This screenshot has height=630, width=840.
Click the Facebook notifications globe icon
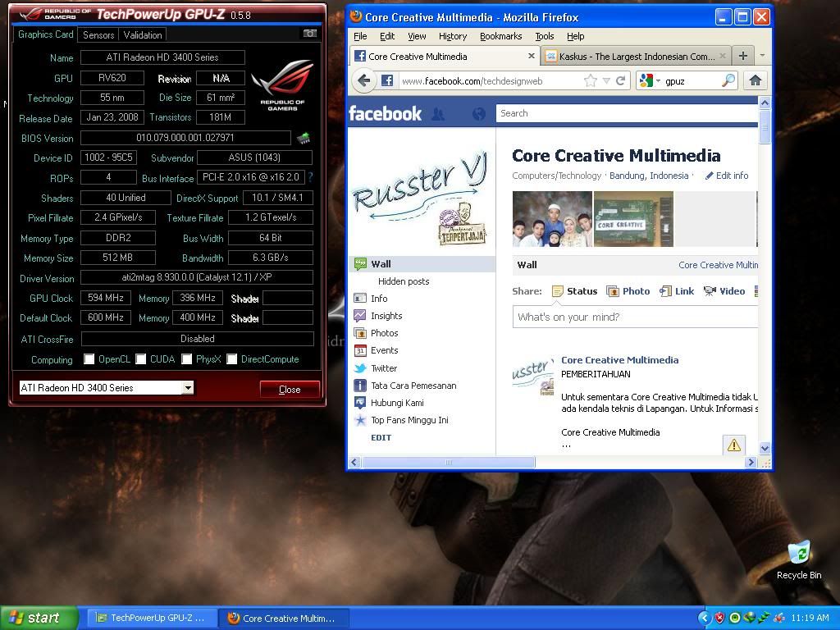[x=478, y=113]
